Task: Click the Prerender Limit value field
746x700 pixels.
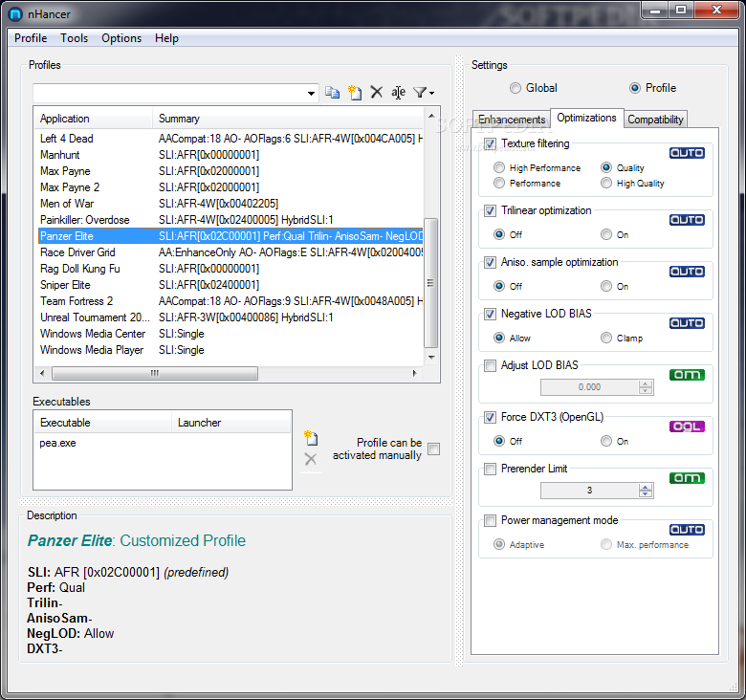Action: pos(589,491)
